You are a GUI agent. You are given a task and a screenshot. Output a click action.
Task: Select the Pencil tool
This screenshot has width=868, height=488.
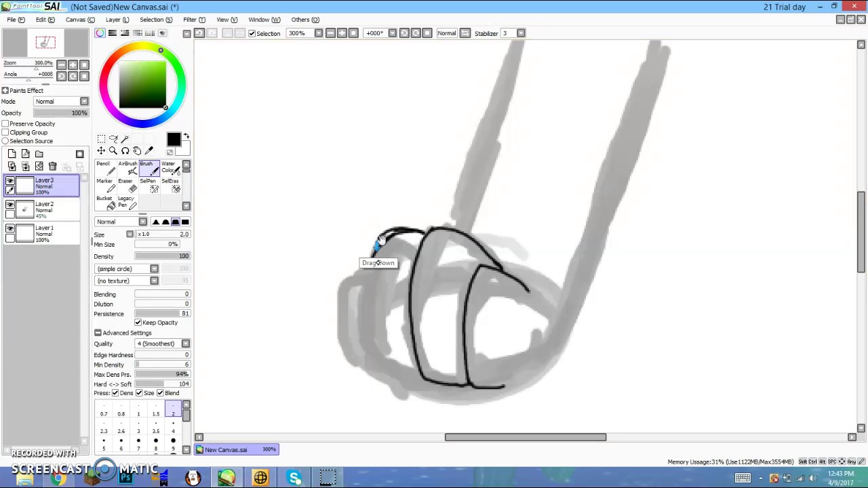(106, 167)
